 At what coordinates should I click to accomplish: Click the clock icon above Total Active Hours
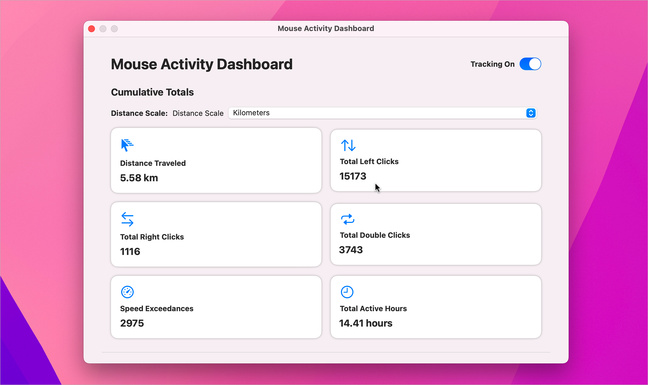347,292
